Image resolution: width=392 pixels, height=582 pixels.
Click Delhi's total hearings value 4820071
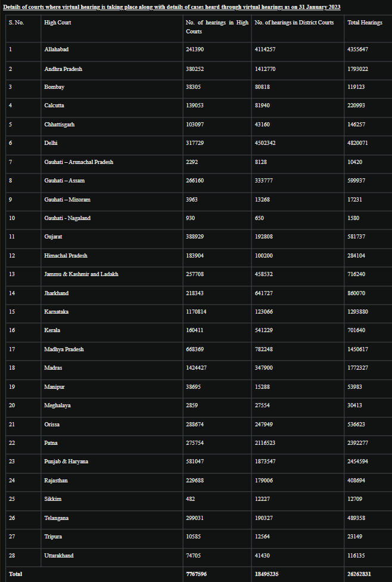tap(357, 143)
